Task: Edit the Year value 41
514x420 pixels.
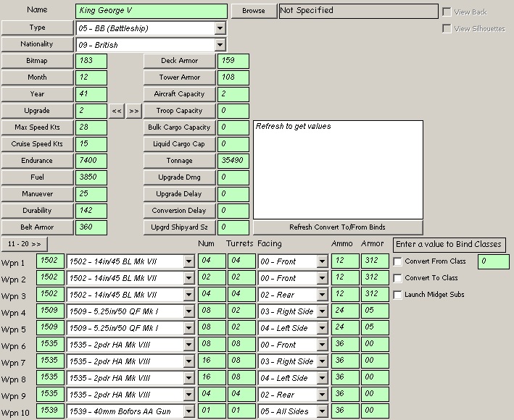Action: click(x=91, y=95)
